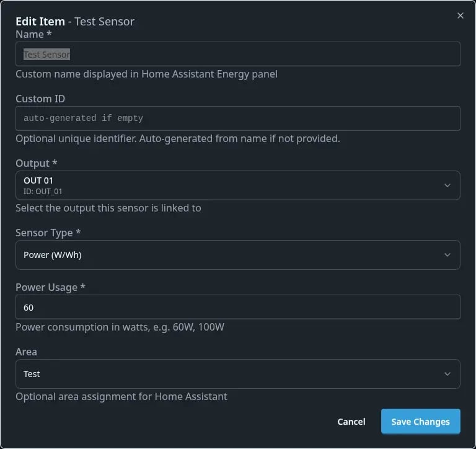Click the "Sensor Type *" field label
Image resolution: width=476 pixels, height=449 pixels.
click(48, 233)
